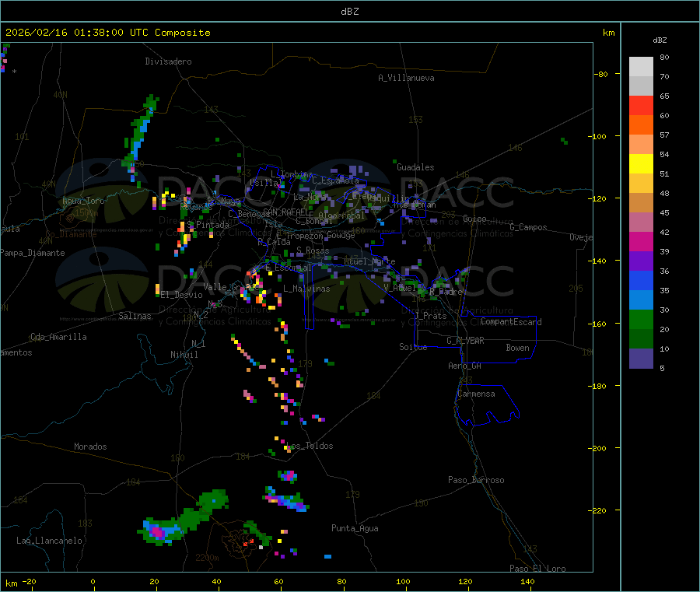Image resolution: width=700 pixels, height=592 pixels.
Task: Click the dBZ title at top
Action: (349, 12)
